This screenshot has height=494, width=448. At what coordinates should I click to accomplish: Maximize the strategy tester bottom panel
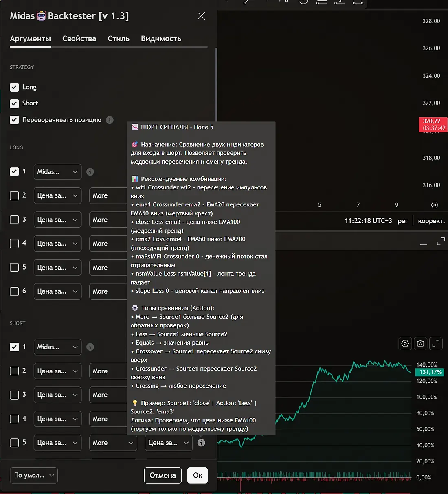pyautogui.click(x=441, y=241)
